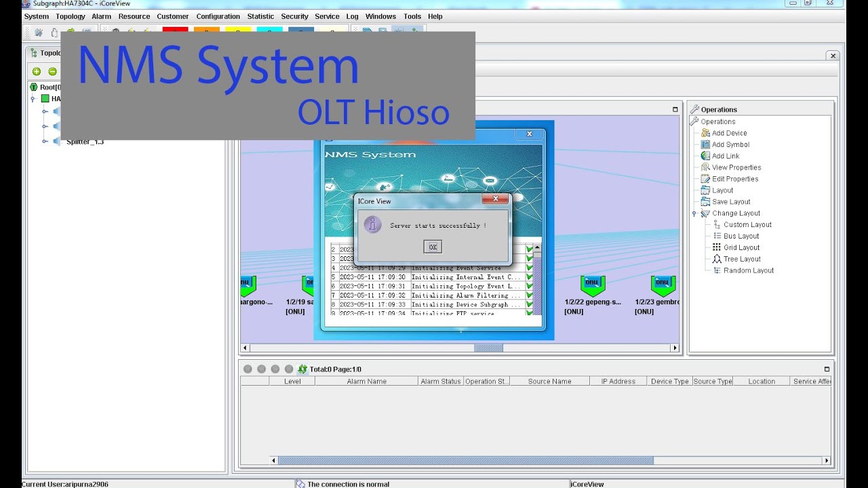Open the Windows menu
The width and height of the screenshot is (868, 488).
tap(380, 16)
